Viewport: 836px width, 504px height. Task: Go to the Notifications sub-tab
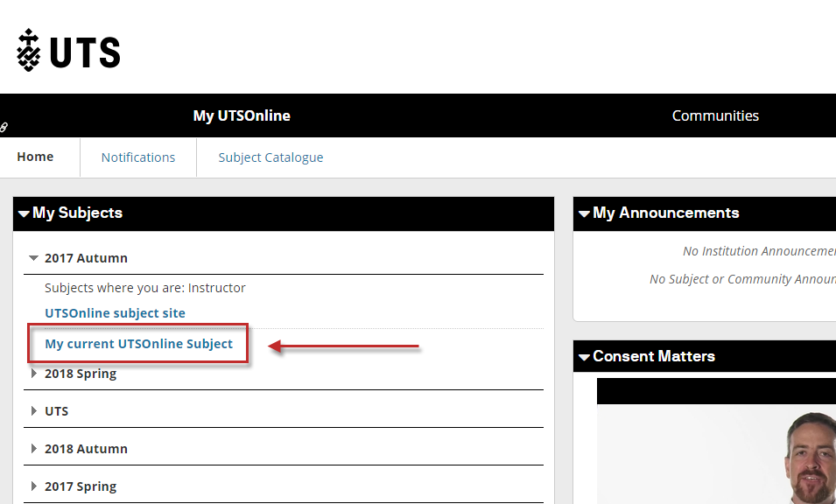click(138, 157)
